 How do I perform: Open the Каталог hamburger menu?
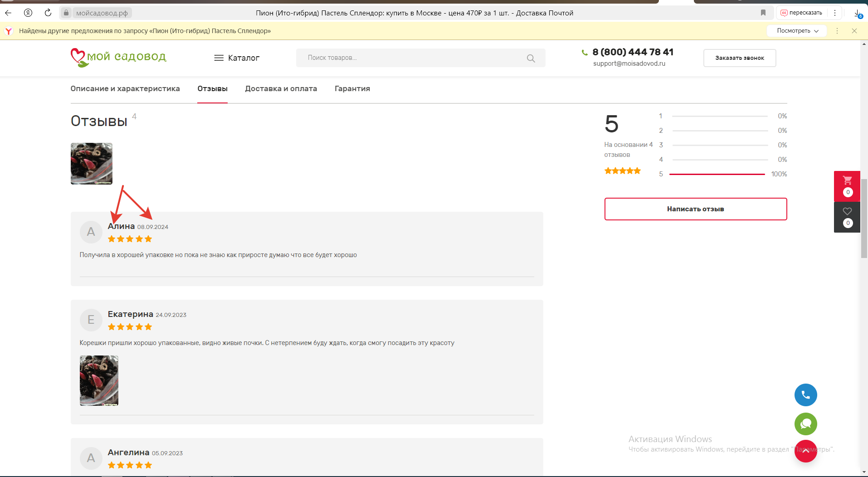(x=236, y=58)
